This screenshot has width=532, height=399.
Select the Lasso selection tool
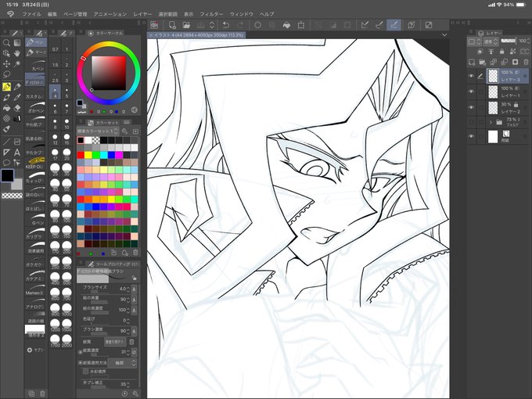tap(6, 74)
